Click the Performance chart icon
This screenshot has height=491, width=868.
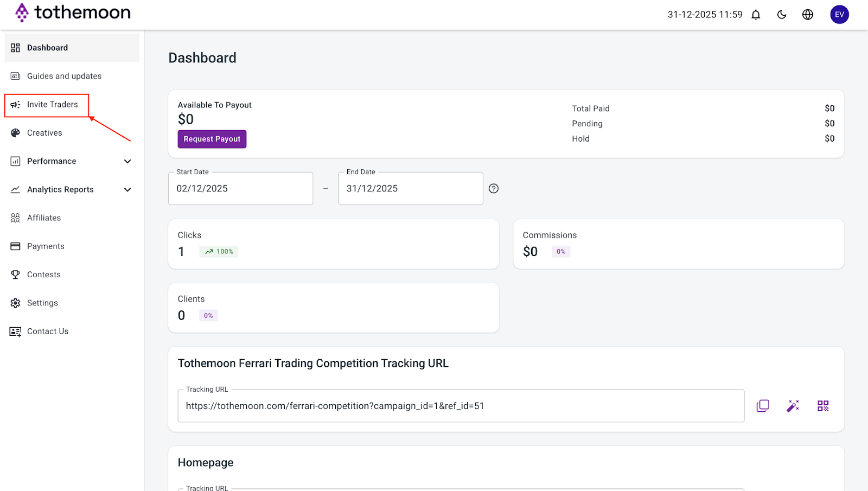pos(15,161)
